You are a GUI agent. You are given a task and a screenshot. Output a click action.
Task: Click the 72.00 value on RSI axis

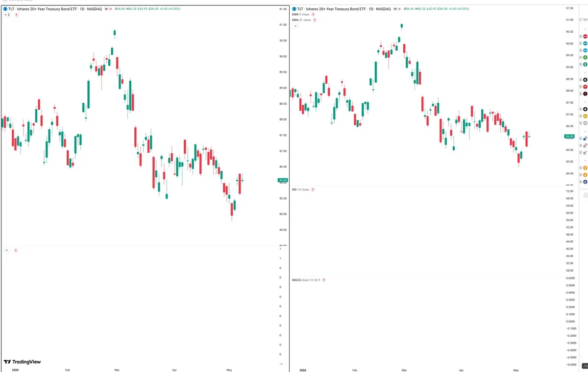tap(569, 191)
